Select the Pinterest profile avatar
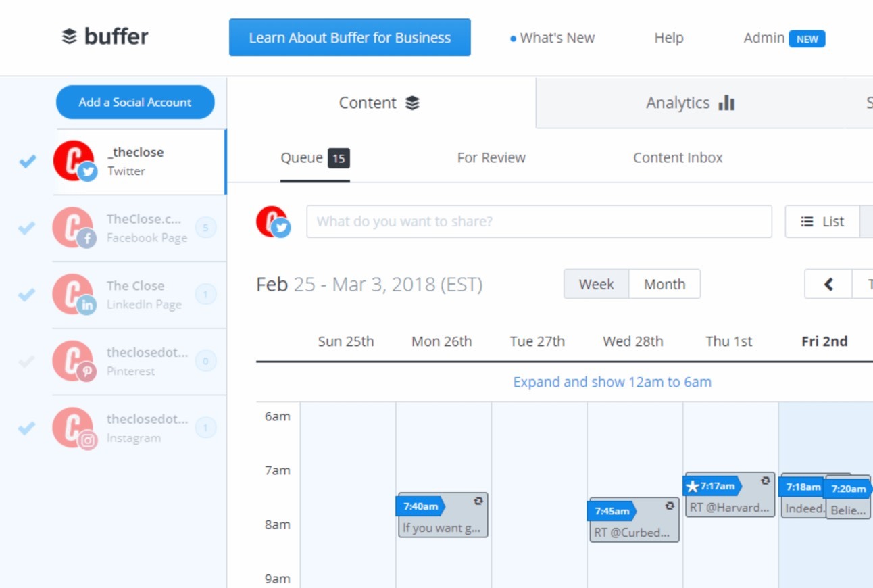873x588 pixels. tap(73, 361)
